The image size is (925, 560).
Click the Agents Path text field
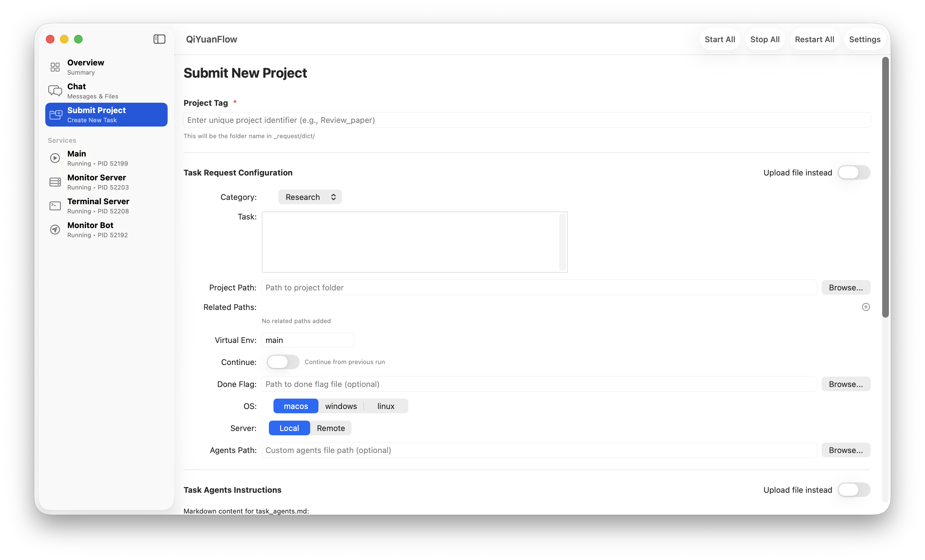pyautogui.click(x=539, y=450)
